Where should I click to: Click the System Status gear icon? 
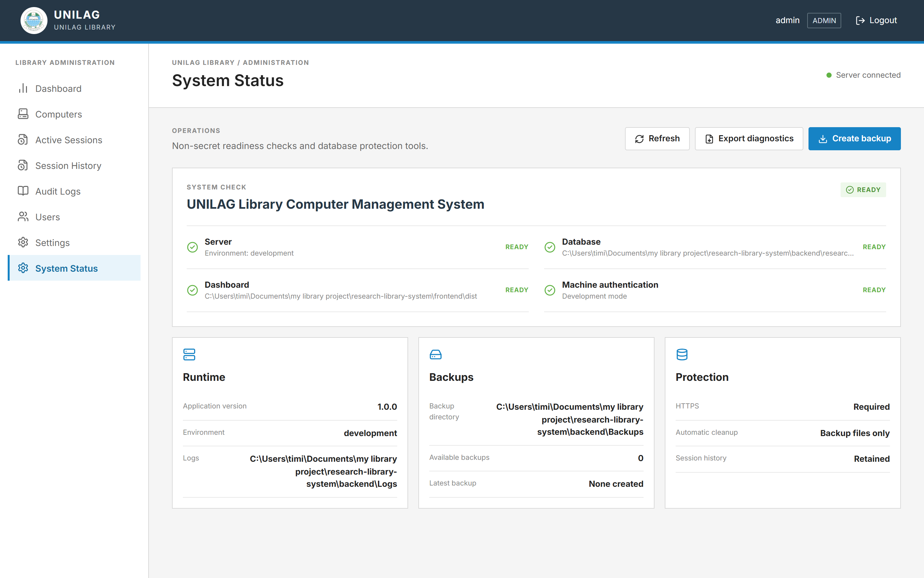pyautogui.click(x=23, y=268)
